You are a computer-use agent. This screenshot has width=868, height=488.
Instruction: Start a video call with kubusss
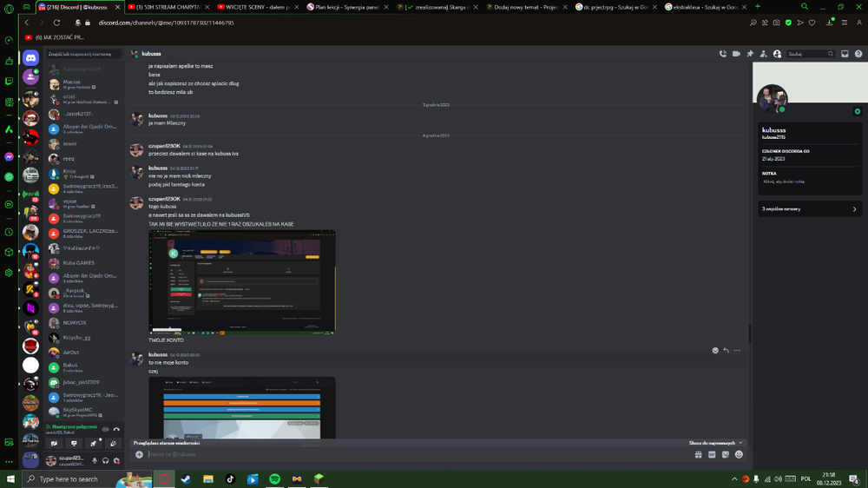coord(736,54)
